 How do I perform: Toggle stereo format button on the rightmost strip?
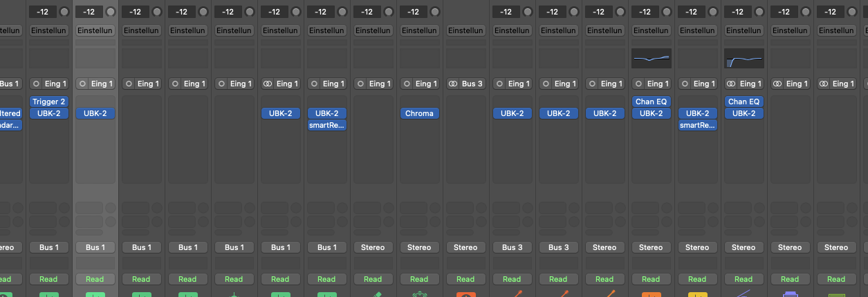click(x=824, y=84)
